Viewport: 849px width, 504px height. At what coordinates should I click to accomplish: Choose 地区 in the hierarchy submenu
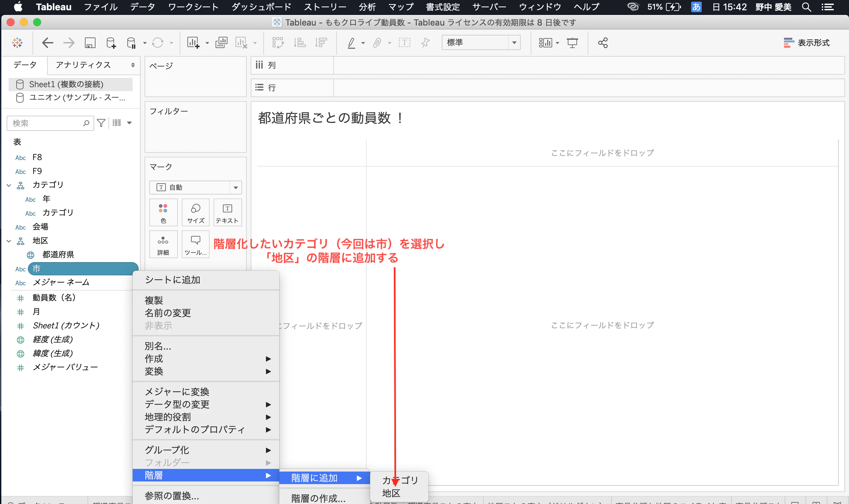point(399,493)
